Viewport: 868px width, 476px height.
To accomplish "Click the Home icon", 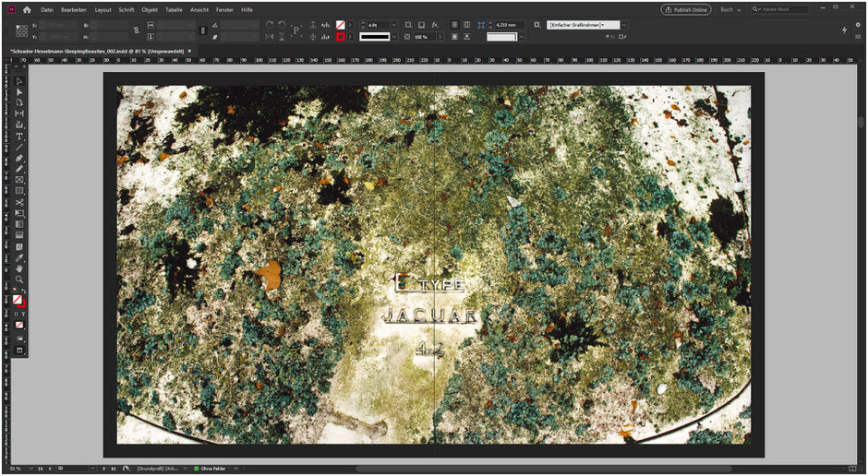I will 27,10.
